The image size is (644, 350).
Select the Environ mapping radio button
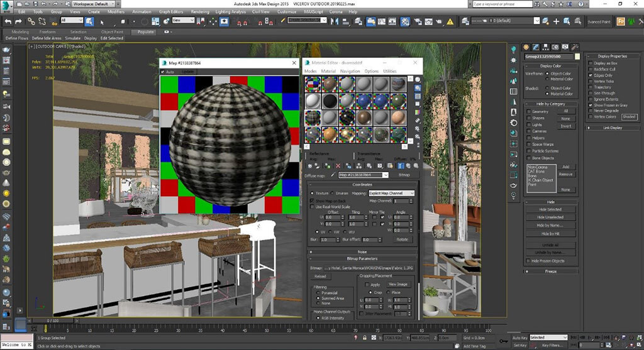point(333,193)
